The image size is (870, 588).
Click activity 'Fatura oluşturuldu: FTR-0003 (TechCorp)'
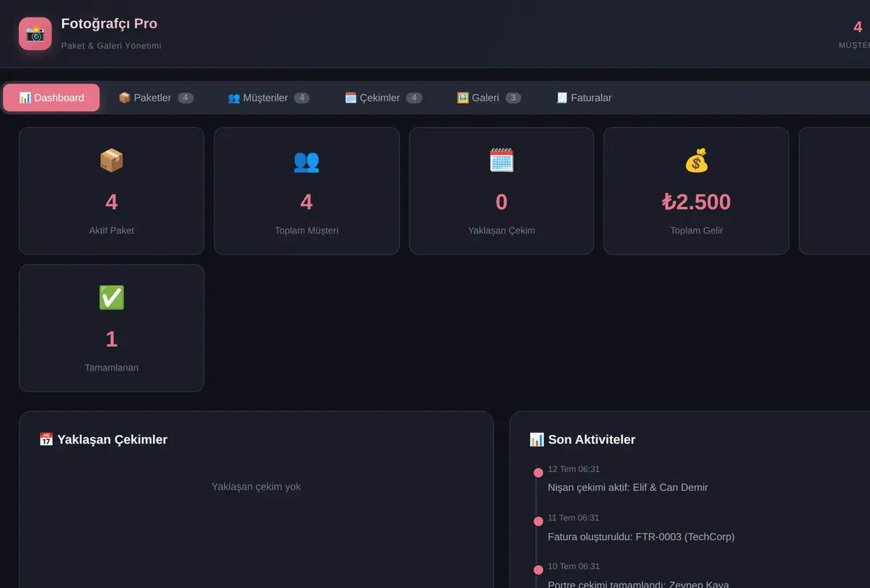point(641,537)
